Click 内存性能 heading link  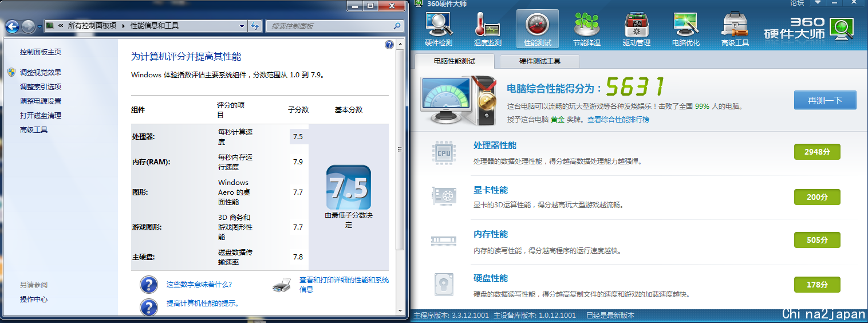[491, 234]
